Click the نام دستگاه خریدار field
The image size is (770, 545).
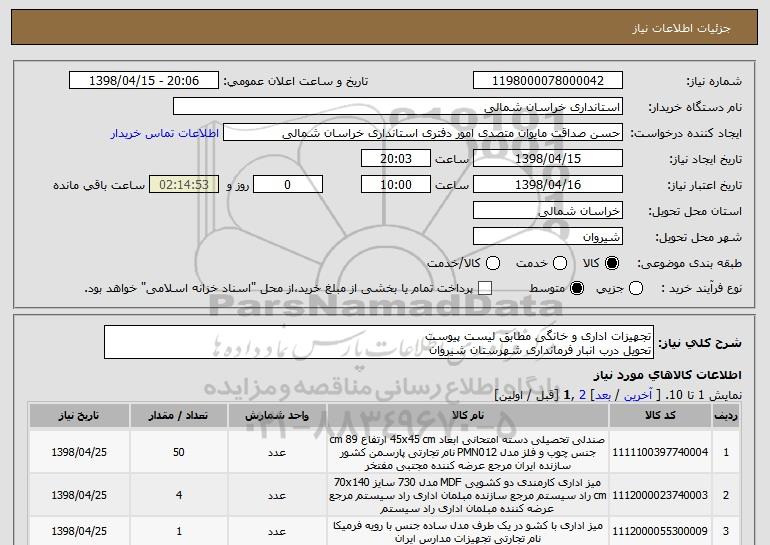(398, 107)
